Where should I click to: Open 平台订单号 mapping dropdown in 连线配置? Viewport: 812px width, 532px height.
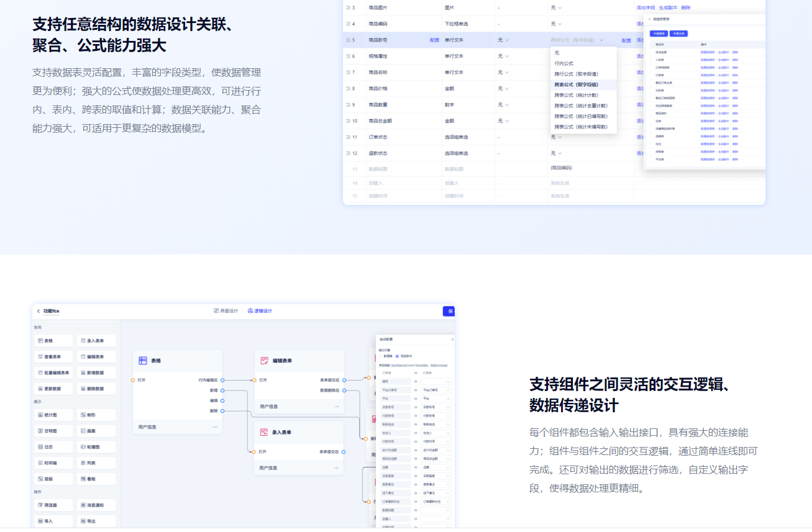click(436, 390)
